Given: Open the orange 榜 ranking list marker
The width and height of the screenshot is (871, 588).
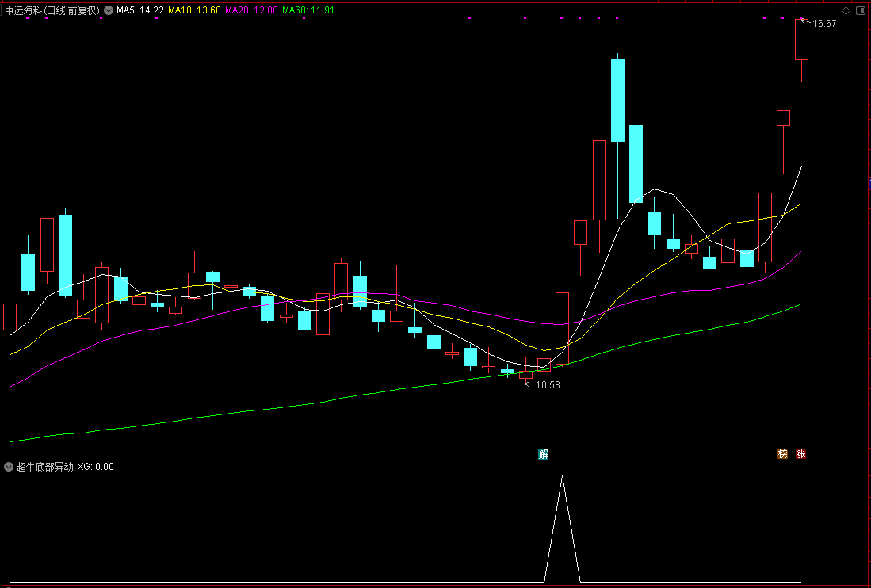Looking at the screenshot, I should [x=783, y=453].
